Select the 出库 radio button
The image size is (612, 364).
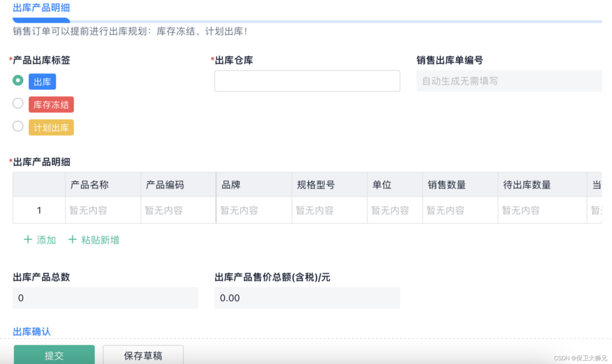point(18,80)
